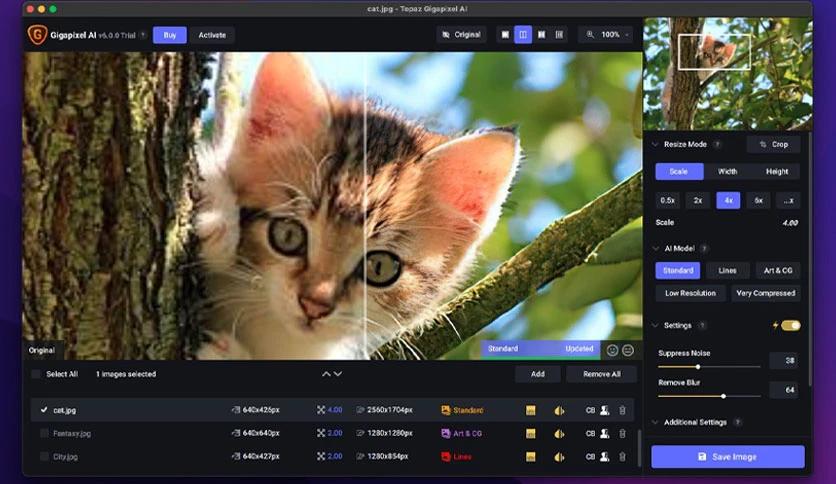
Task: Check the Select All checkbox
Action: click(x=37, y=374)
